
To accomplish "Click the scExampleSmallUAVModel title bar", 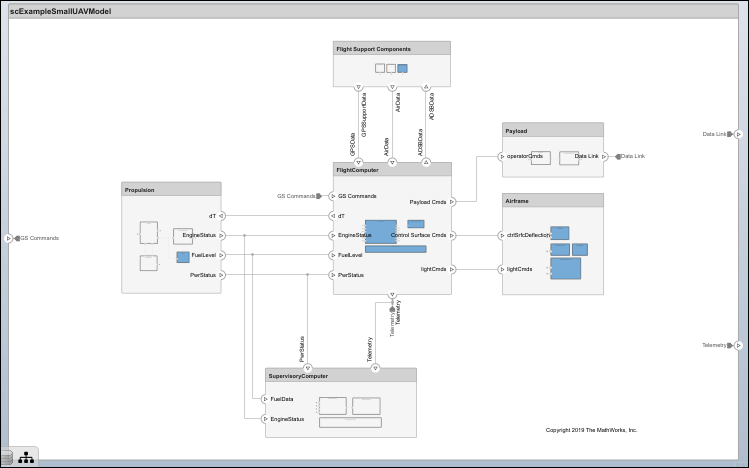I will [374, 11].
